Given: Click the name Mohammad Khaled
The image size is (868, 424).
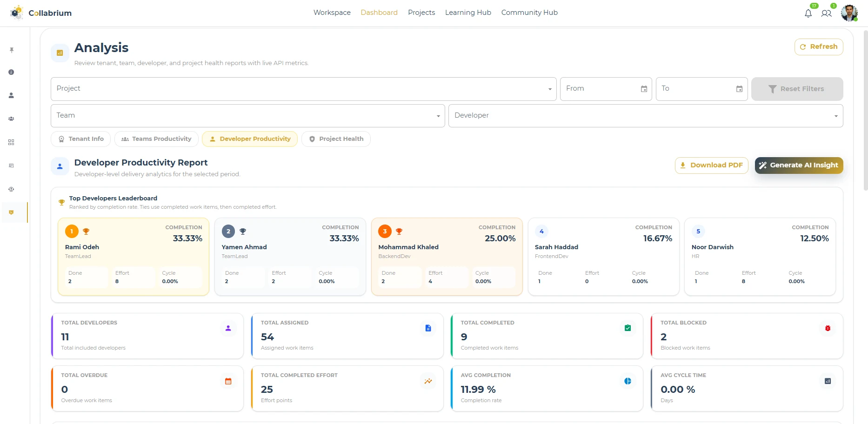Looking at the screenshot, I should 408,247.
